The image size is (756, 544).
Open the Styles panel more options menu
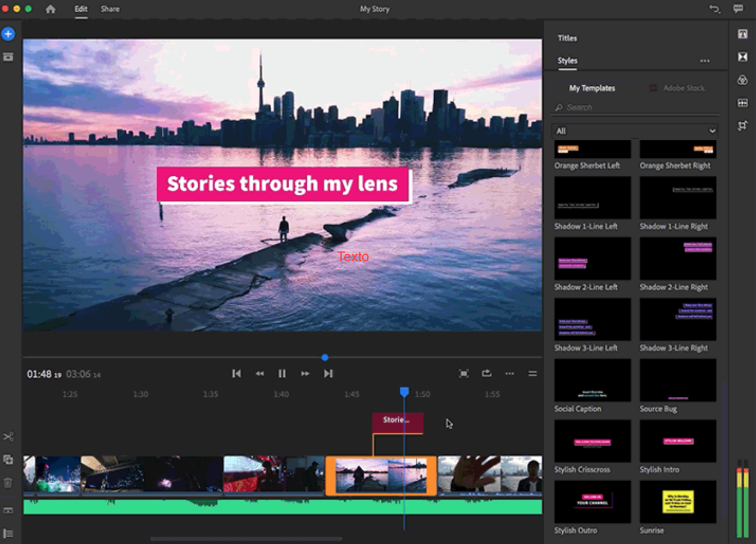704,61
